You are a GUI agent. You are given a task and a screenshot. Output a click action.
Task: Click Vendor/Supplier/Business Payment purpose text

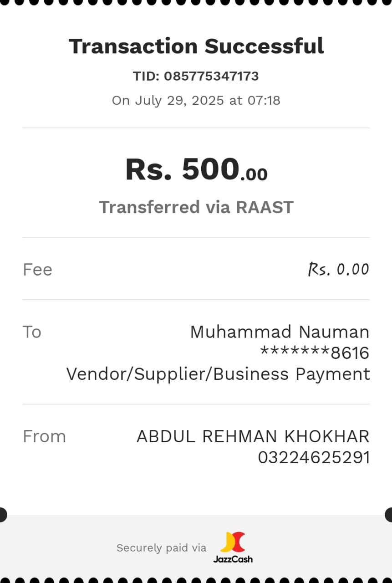[218, 374]
